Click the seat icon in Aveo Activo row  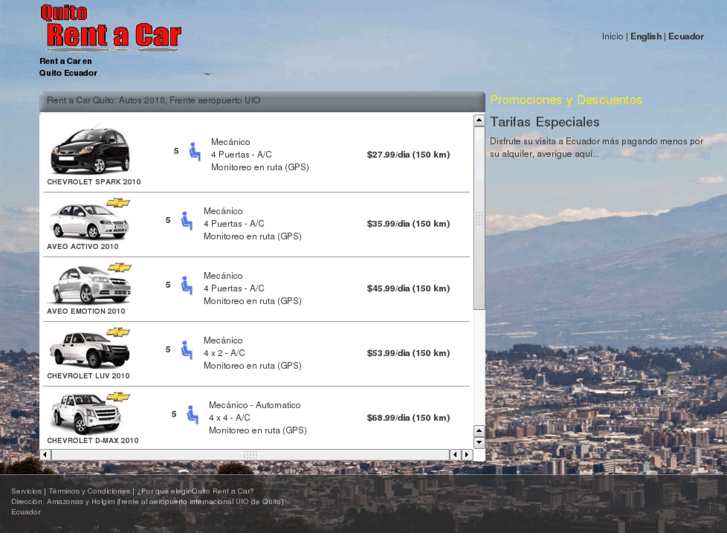pos(186,221)
